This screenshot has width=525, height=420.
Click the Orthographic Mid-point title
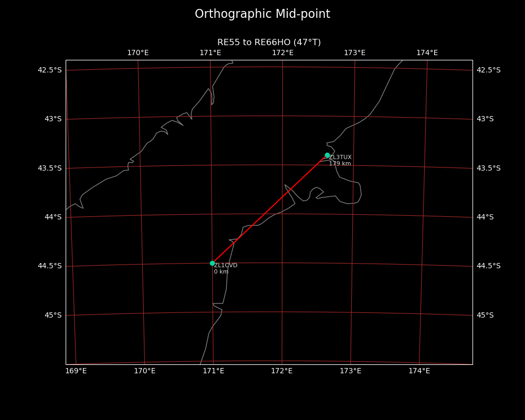click(x=262, y=14)
